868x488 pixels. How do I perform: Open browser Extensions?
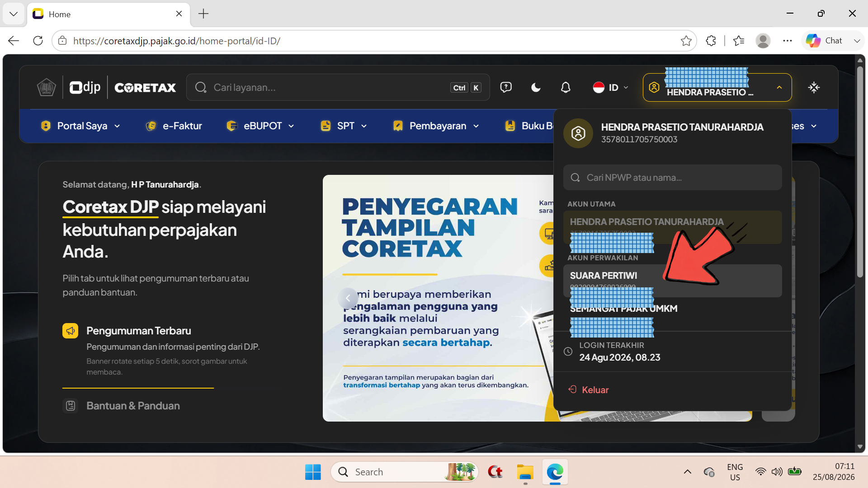711,41
